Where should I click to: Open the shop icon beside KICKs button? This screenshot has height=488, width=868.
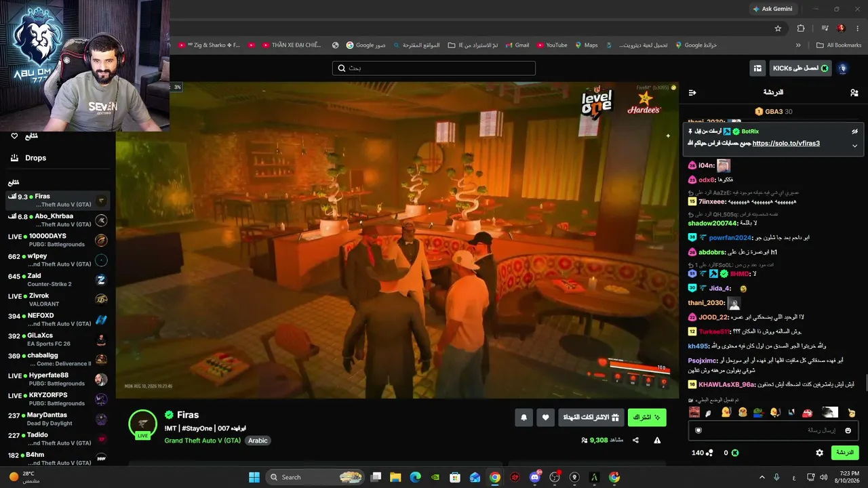pos(757,68)
